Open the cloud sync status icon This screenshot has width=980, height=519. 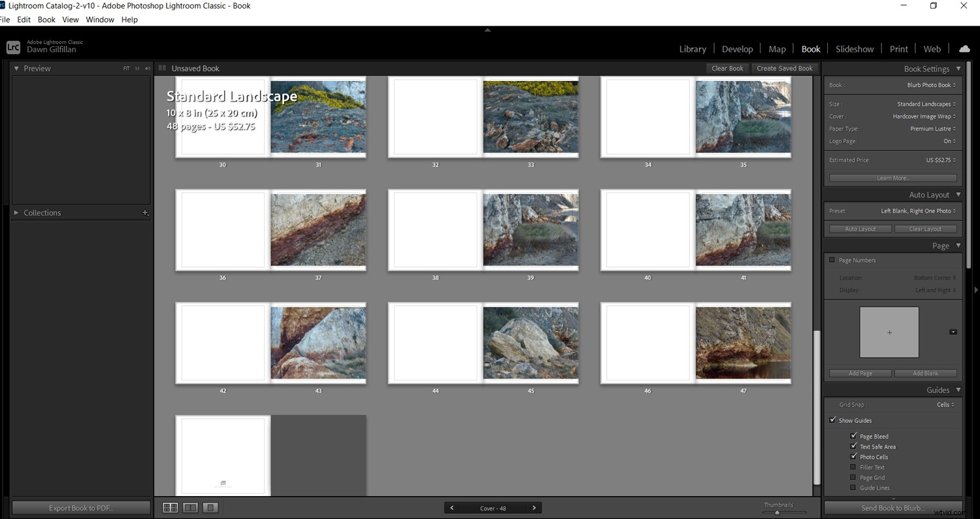(x=965, y=48)
